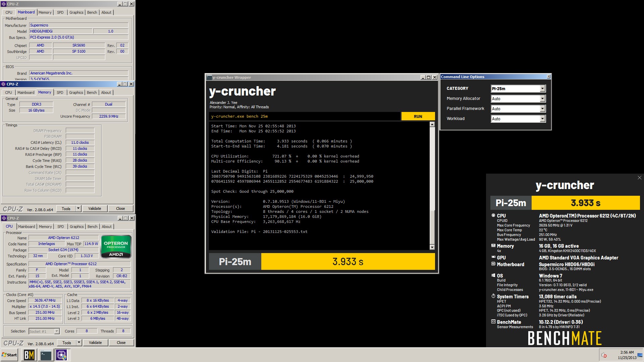Click the Level 3 cache value 6 MBytes

tap(98, 318)
